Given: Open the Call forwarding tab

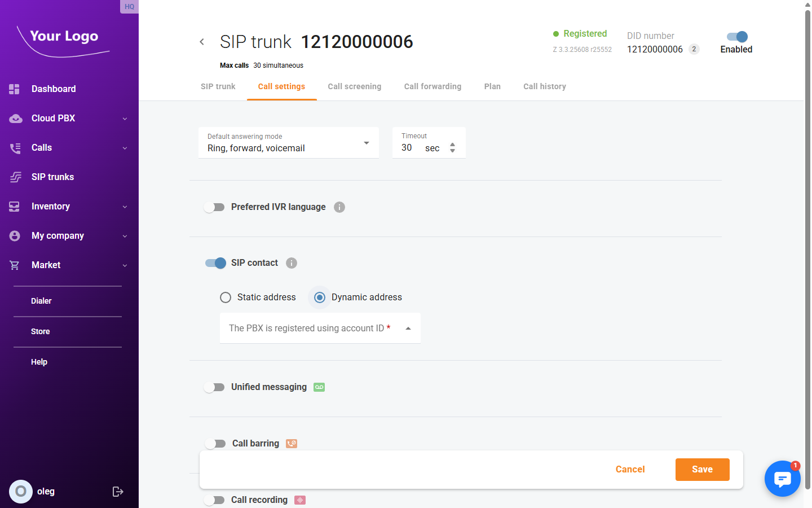Looking at the screenshot, I should pos(433,86).
